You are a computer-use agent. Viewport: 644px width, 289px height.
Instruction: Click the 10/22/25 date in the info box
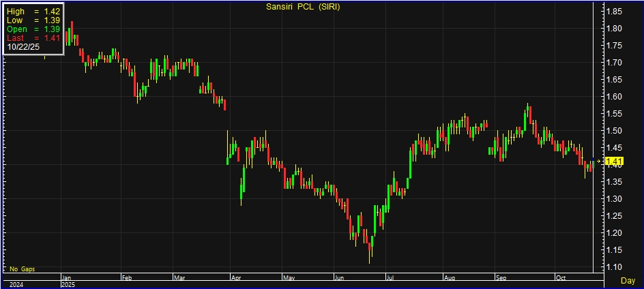[x=23, y=48]
